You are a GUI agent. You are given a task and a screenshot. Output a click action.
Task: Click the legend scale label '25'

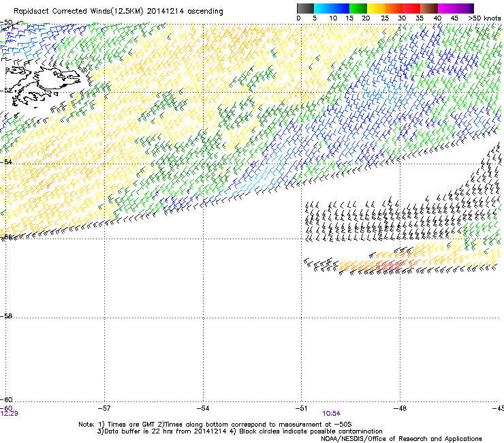click(385, 18)
